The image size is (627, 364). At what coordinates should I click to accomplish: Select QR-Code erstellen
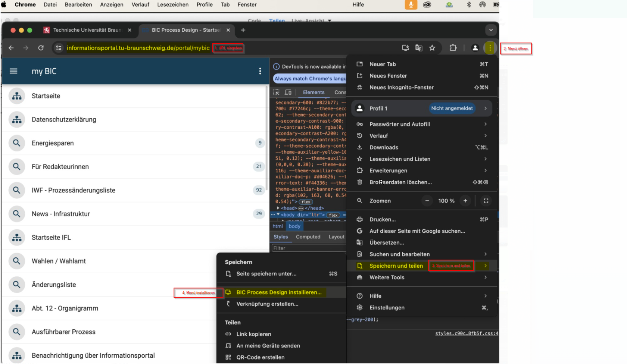point(281,357)
